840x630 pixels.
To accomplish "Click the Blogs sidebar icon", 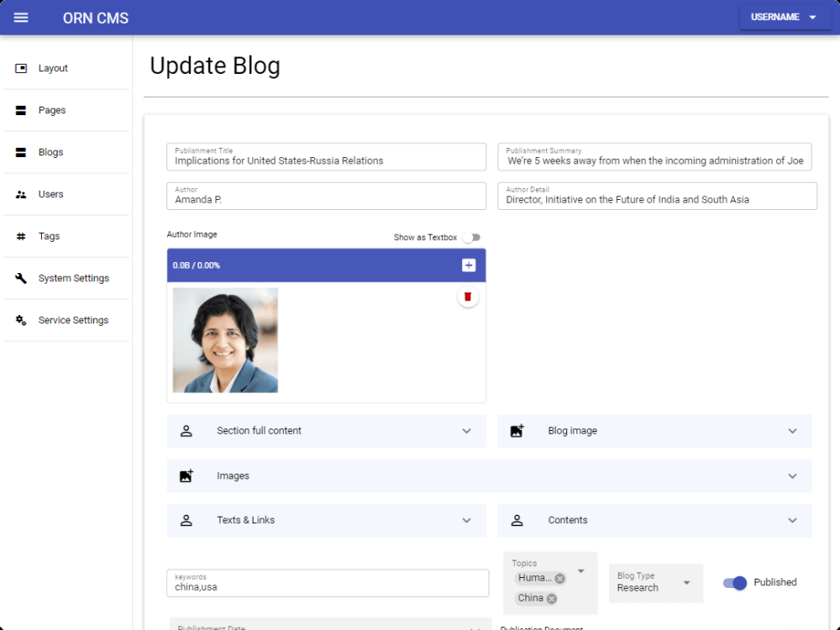I will click(x=21, y=152).
